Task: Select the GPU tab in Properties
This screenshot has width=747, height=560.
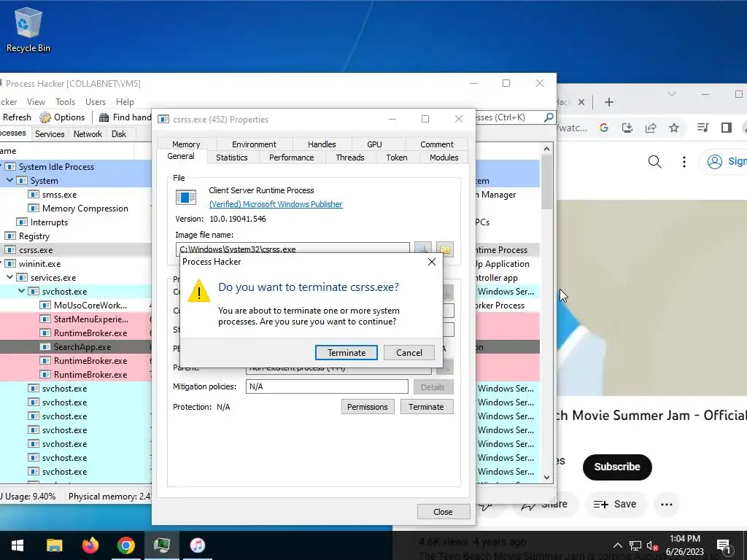Action: (374, 144)
